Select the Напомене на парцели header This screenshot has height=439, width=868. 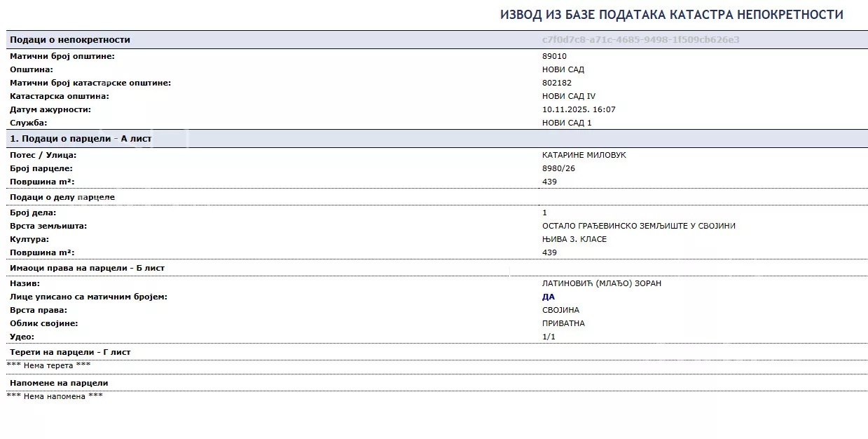[59, 383]
